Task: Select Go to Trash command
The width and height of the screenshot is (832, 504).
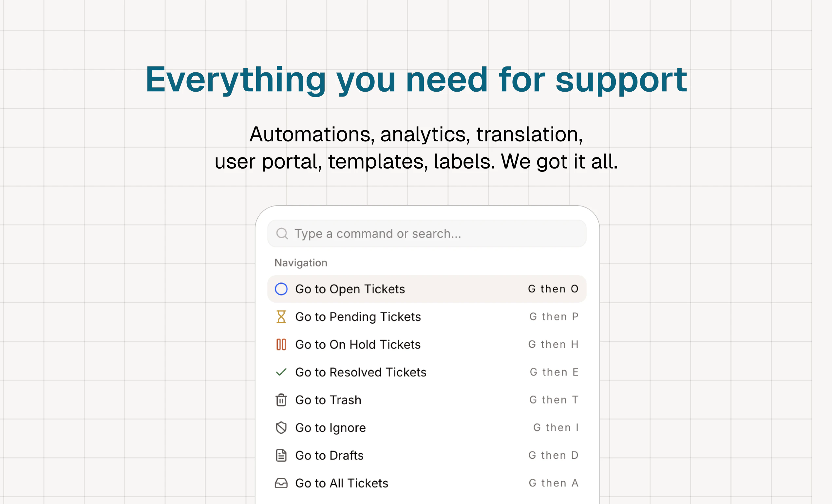Action: point(328,400)
